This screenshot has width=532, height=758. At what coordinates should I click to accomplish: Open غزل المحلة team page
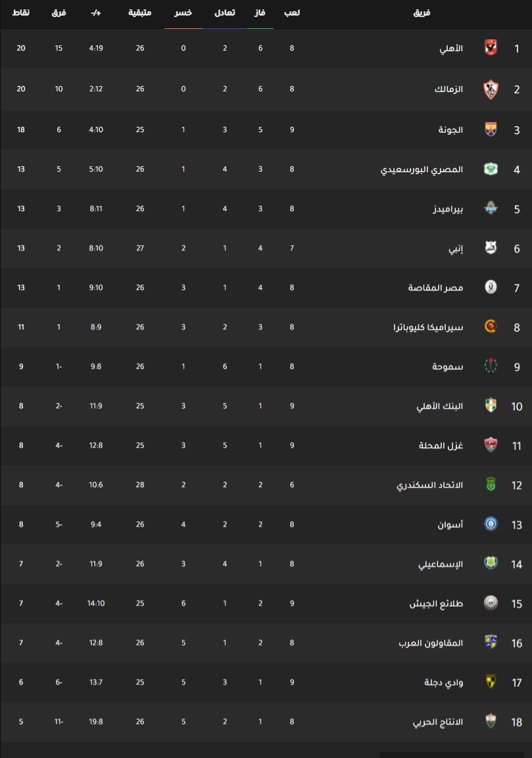coord(441,445)
